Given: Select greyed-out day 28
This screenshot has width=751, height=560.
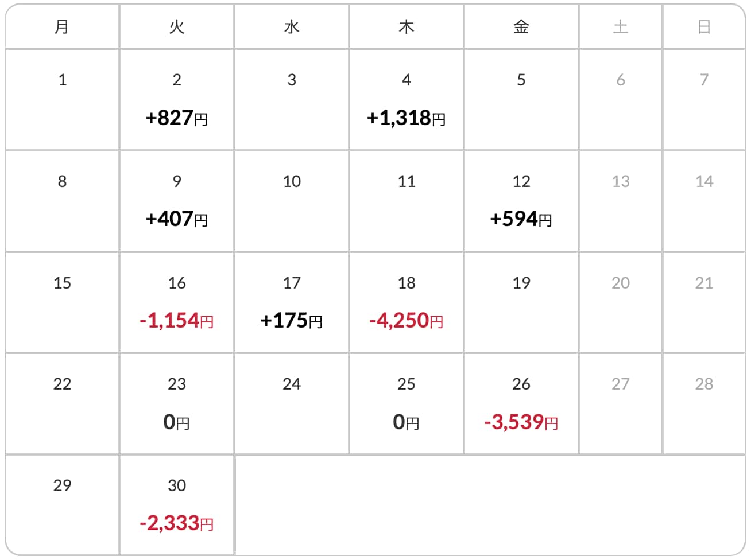Looking at the screenshot, I should 704,384.
